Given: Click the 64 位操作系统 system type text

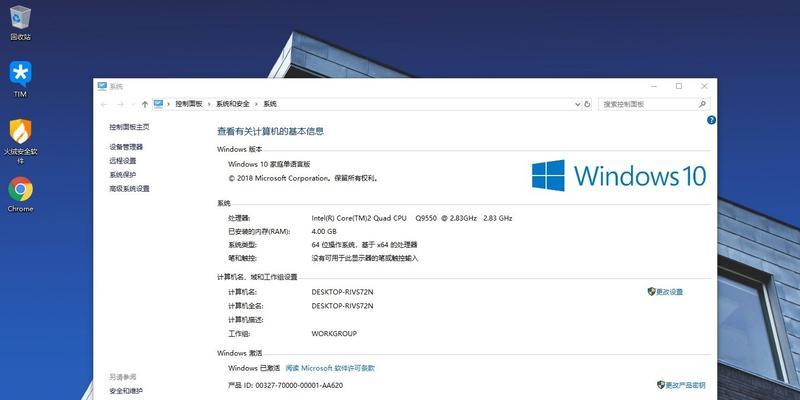Looking at the screenshot, I should [364, 245].
